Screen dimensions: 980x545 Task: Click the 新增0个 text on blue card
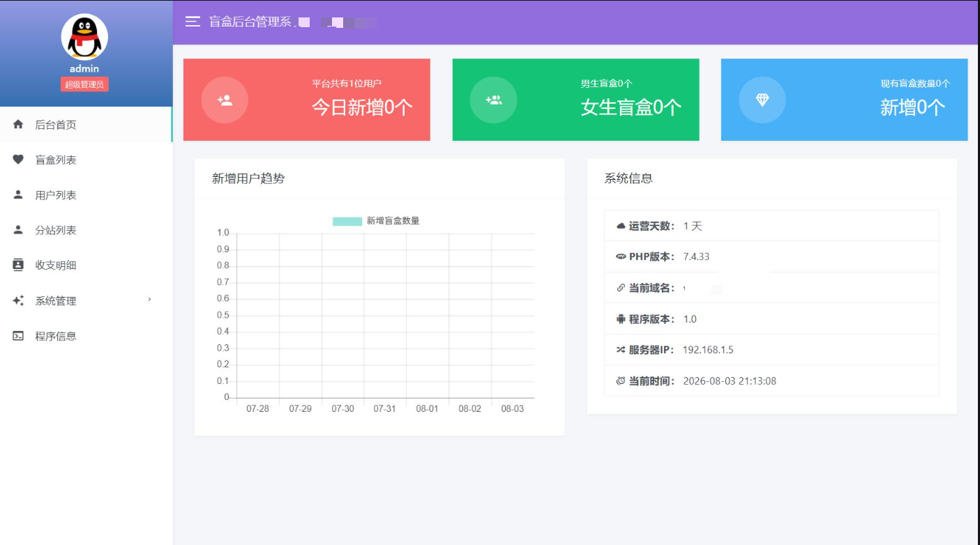(913, 107)
